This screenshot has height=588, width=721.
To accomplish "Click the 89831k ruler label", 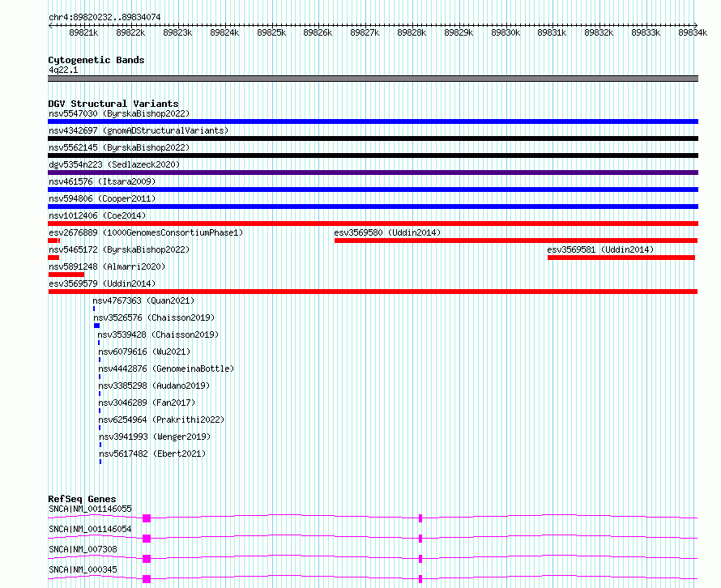I will point(552,32).
